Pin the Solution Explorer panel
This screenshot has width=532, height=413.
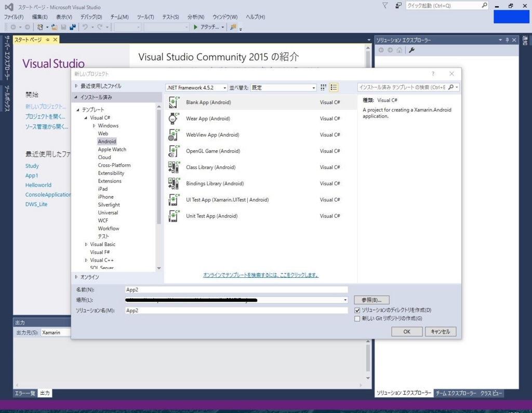tap(507, 40)
